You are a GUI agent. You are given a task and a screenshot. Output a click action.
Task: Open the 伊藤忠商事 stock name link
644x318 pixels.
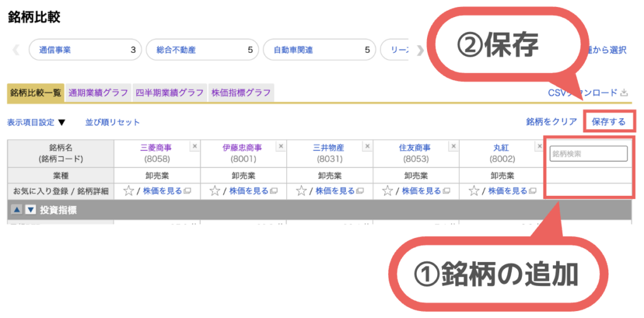point(242,148)
